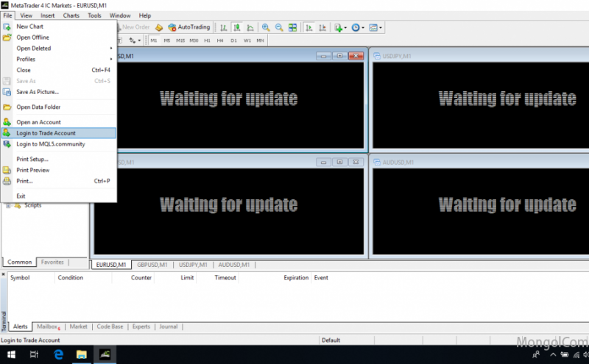This screenshot has height=364, width=589.
Task: Choose Open Offline menu entry
Action: tap(59, 38)
